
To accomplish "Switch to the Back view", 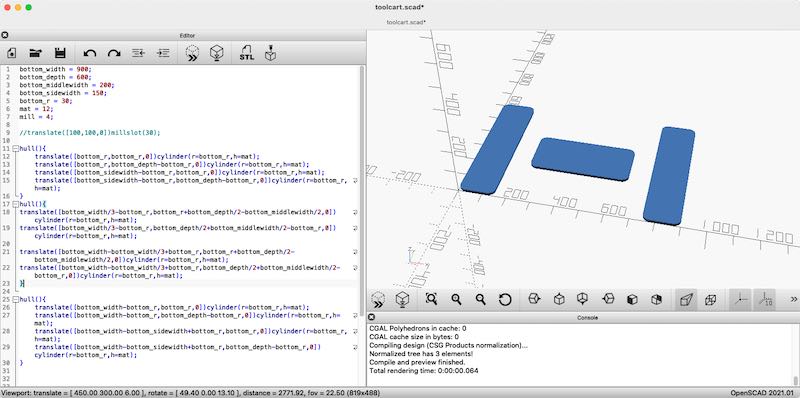I will pos(657,300).
